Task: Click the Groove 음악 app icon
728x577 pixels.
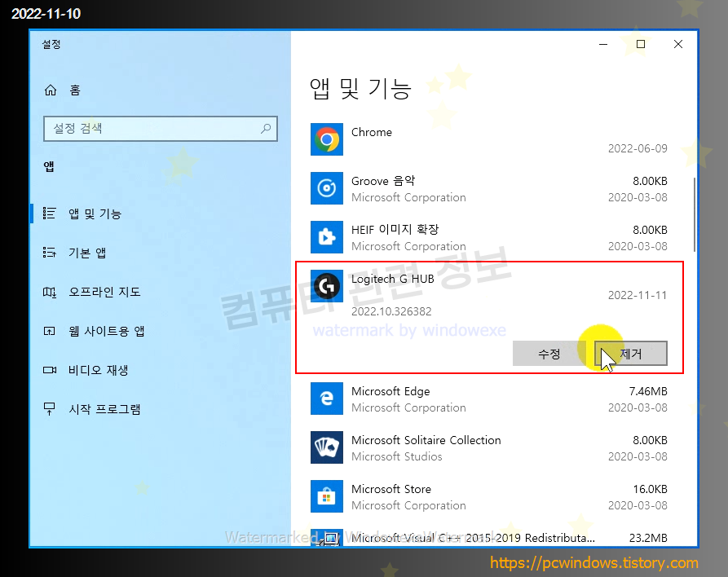Action: tap(327, 188)
